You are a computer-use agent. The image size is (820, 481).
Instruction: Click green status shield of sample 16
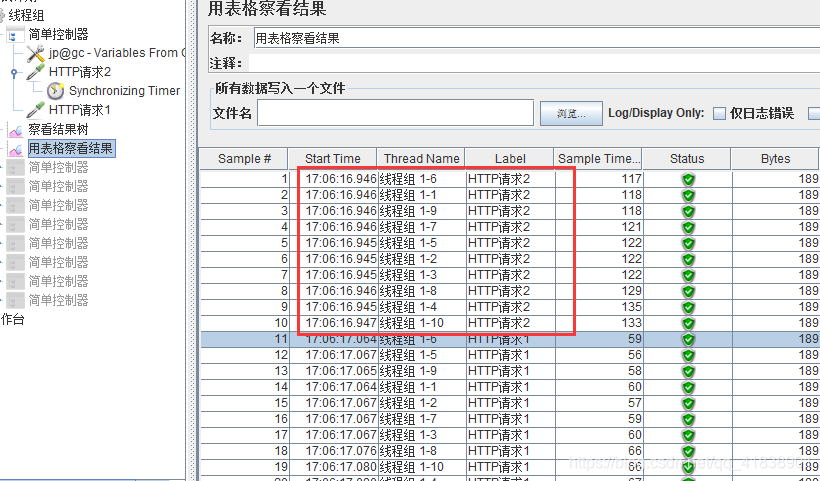click(x=688, y=419)
